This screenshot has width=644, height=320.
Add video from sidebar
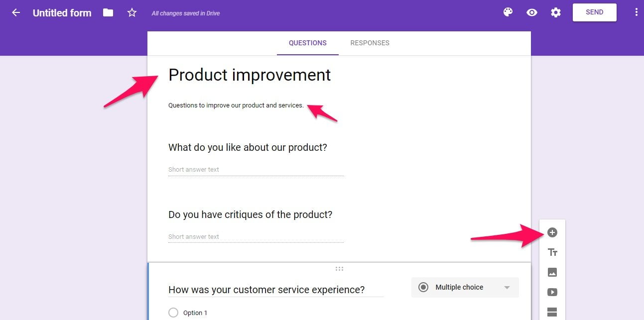click(x=552, y=292)
